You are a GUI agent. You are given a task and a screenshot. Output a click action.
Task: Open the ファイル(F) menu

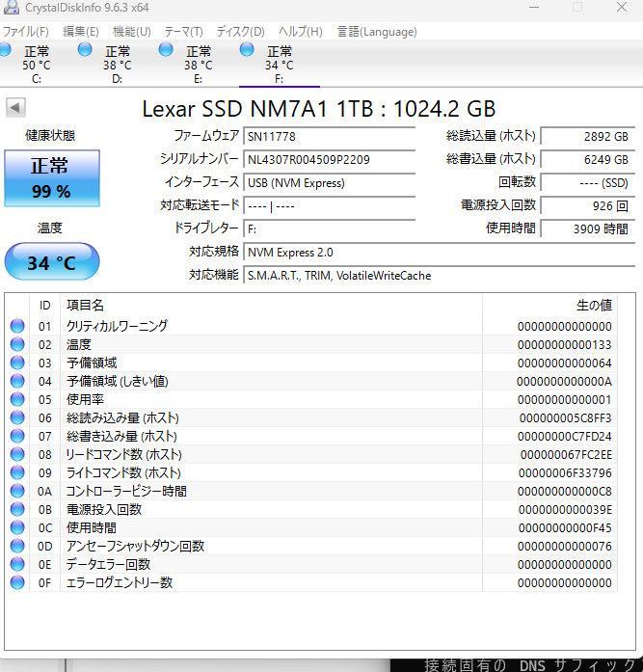click(25, 32)
